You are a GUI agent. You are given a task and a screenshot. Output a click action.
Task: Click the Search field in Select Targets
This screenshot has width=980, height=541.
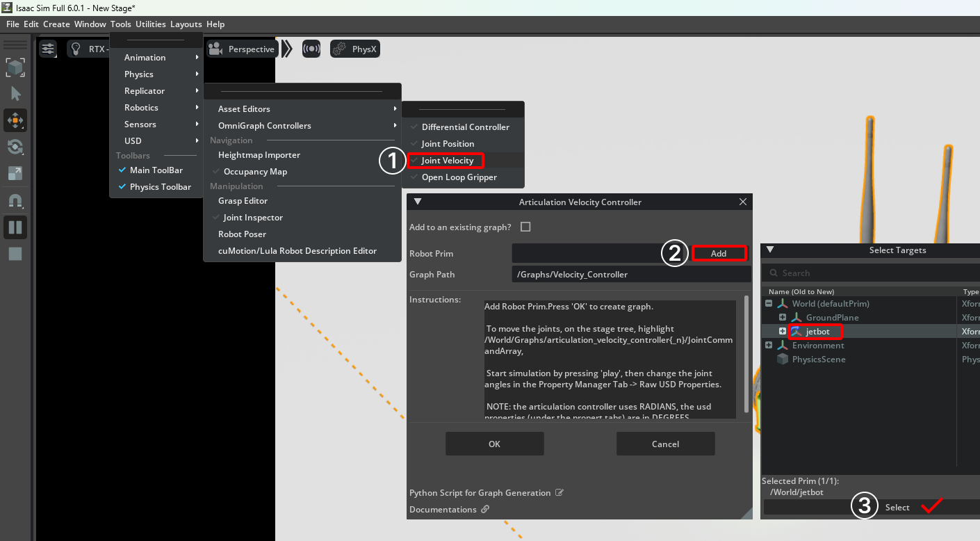(x=871, y=273)
